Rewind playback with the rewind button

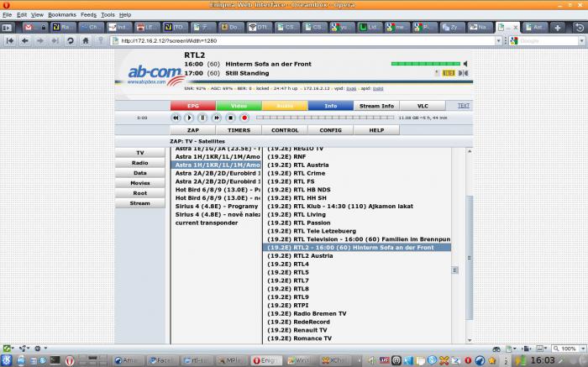176,118
